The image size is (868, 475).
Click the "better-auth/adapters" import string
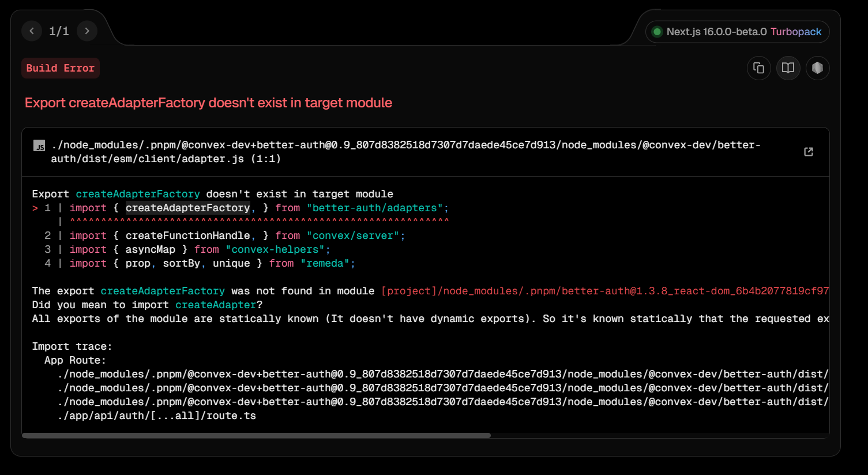click(375, 208)
